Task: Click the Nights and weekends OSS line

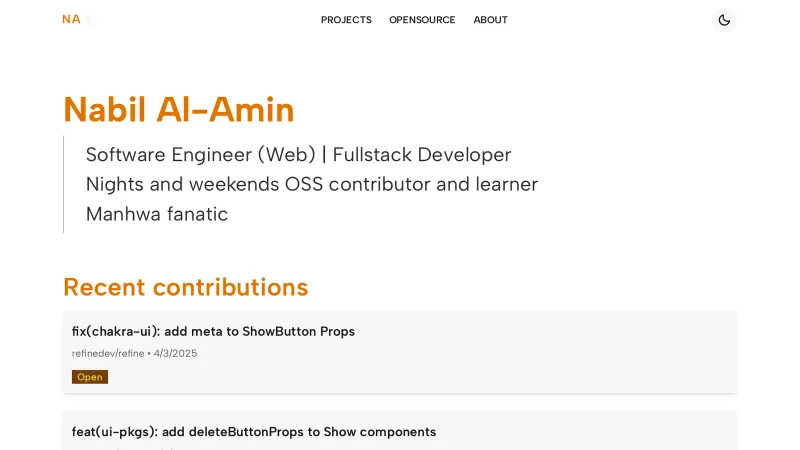Action: [x=311, y=184]
